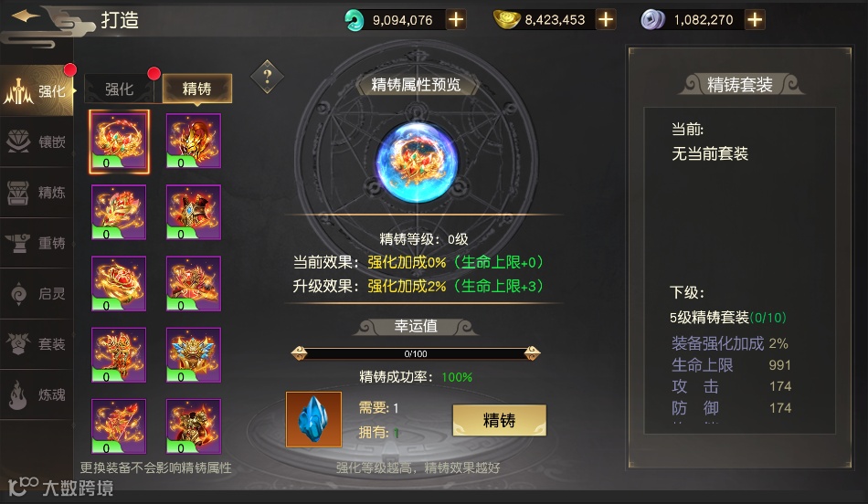Viewport: 868px width, 504px height.
Task: Click the 幸运值 progress bar
Action: point(416,353)
